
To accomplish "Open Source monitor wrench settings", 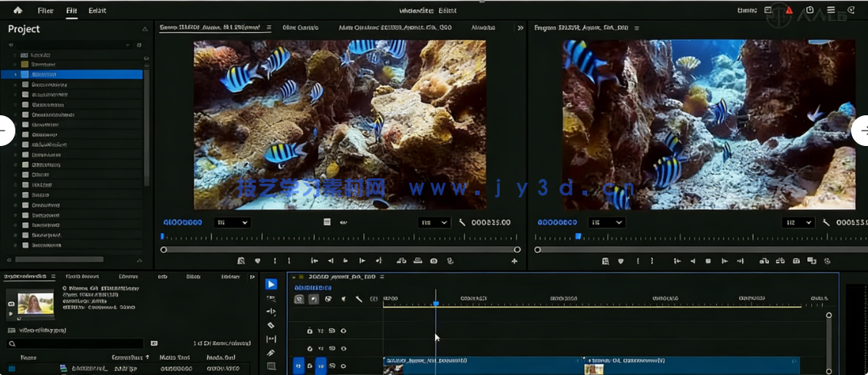I will pos(463,223).
